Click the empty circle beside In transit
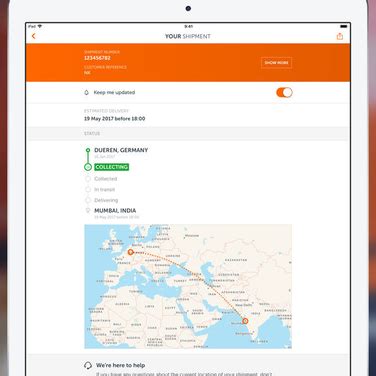Viewport: 376px width, 376px height. 88,189
